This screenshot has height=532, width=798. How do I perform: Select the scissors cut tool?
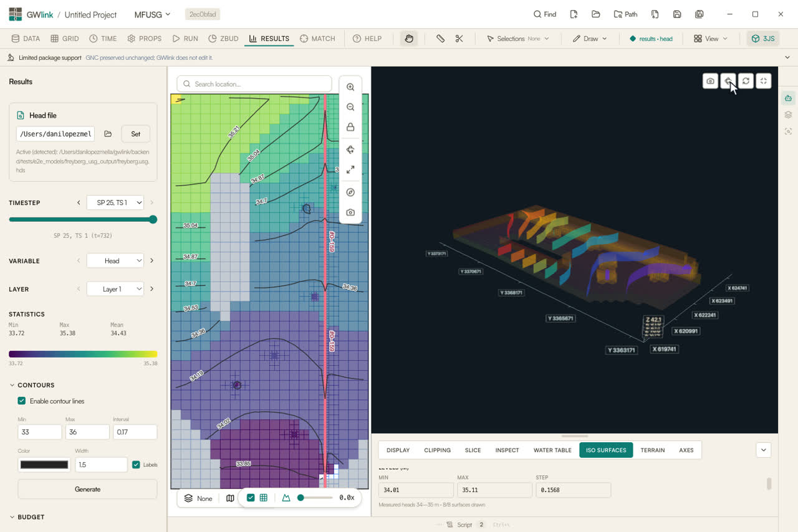(459, 39)
